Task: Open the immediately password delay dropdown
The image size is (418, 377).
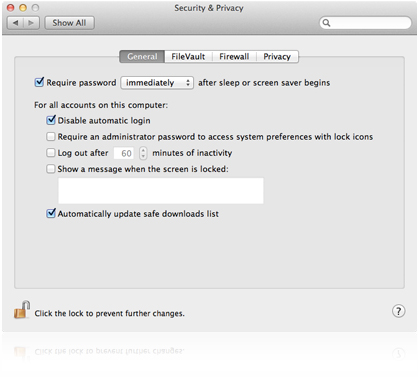Action: (x=157, y=83)
